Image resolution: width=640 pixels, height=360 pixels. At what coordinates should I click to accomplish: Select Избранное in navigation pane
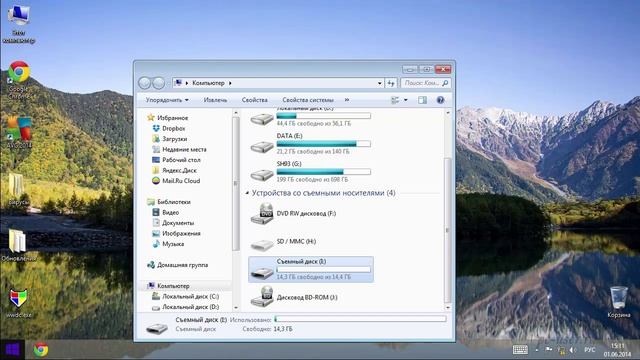point(168,118)
